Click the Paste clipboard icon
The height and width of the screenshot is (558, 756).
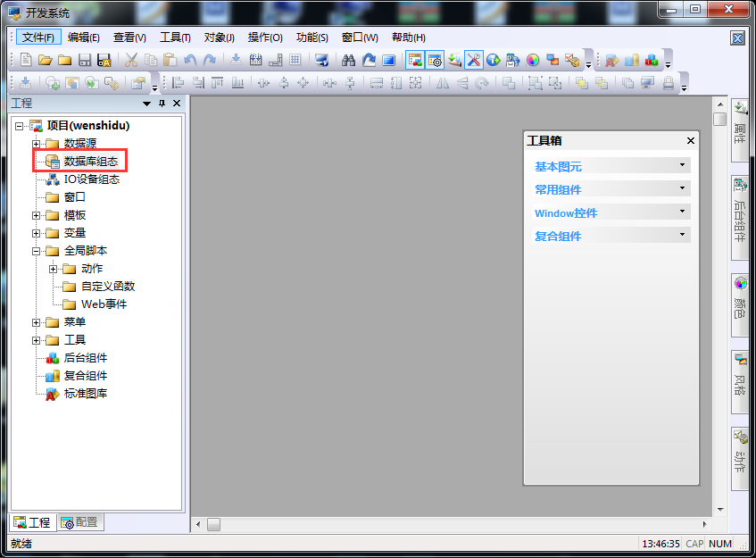point(170,60)
